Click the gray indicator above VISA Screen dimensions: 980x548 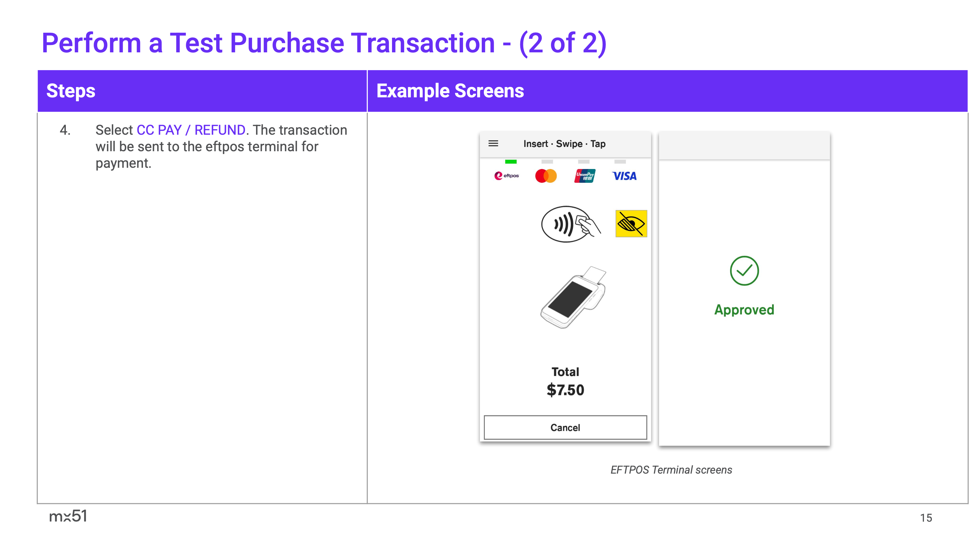[620, 162]
